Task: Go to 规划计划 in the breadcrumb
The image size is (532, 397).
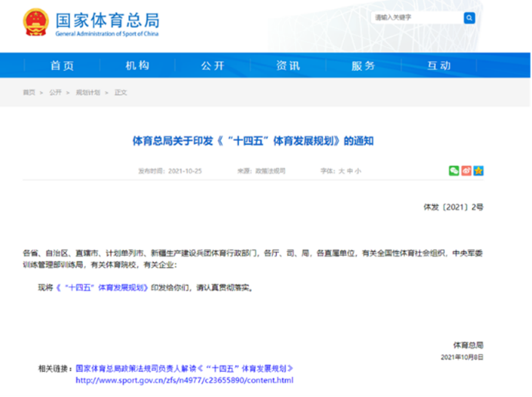Action: click(x=88, y=92)
